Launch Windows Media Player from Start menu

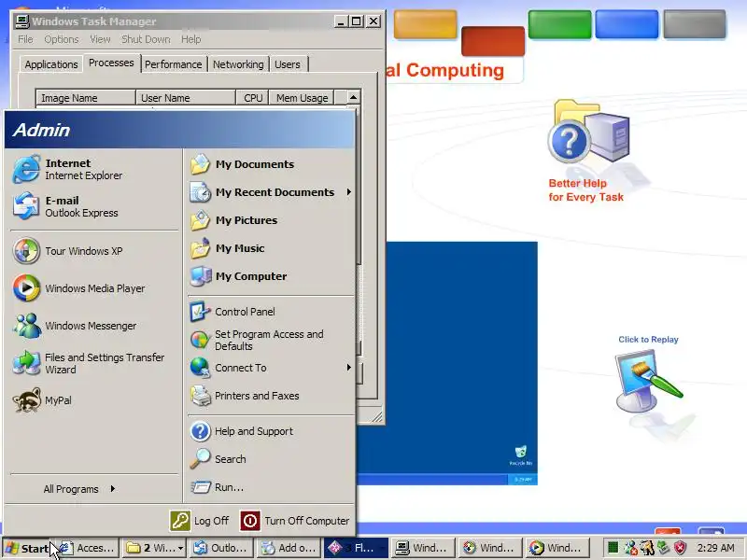tap(94, 288)
